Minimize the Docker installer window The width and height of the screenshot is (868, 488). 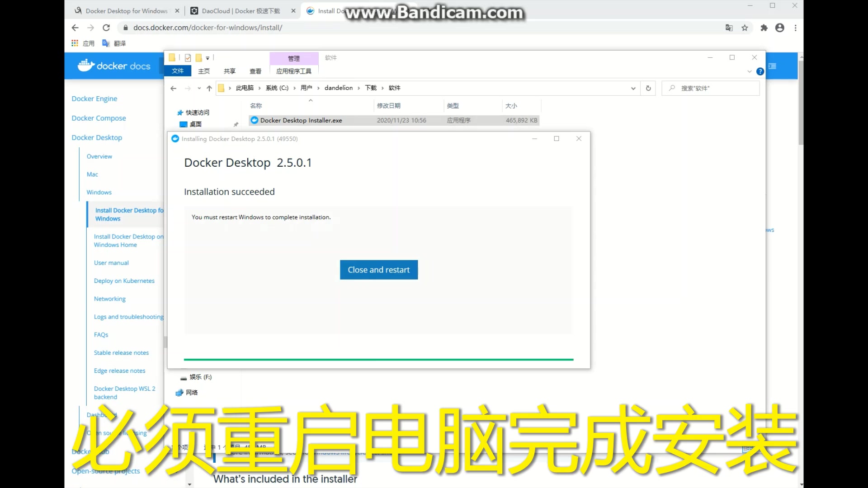(534, 139)
